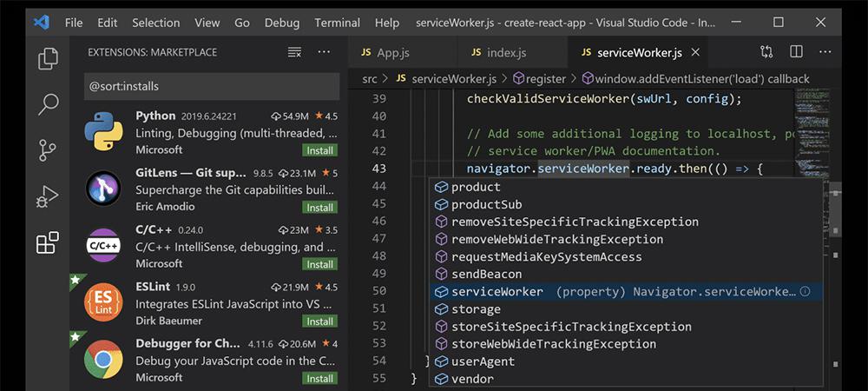
Task: Open the Source Control view
Action: (48, 150)
